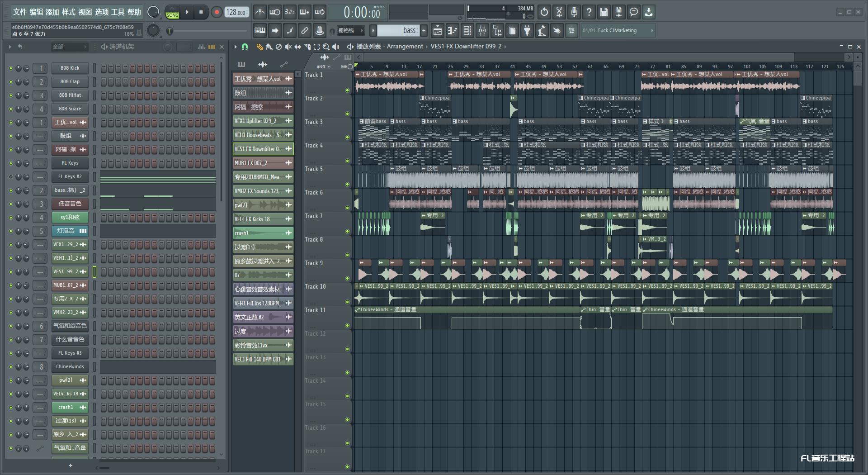This screenshot has width=868, height=475.
Task: Select 鼓组 pattern in the picker
Action: (263, 93)
